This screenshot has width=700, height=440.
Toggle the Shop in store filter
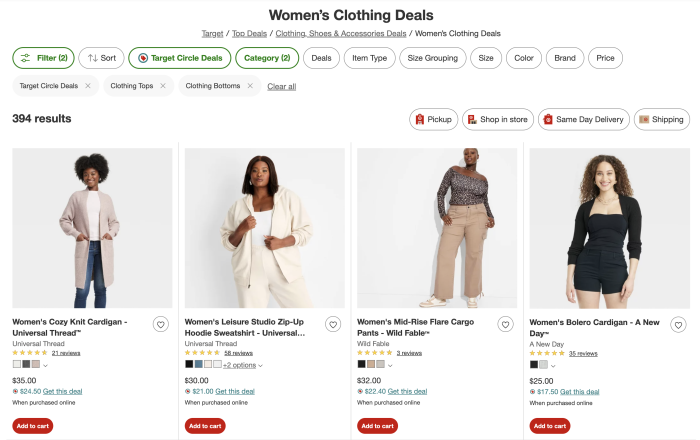(496, 120)
